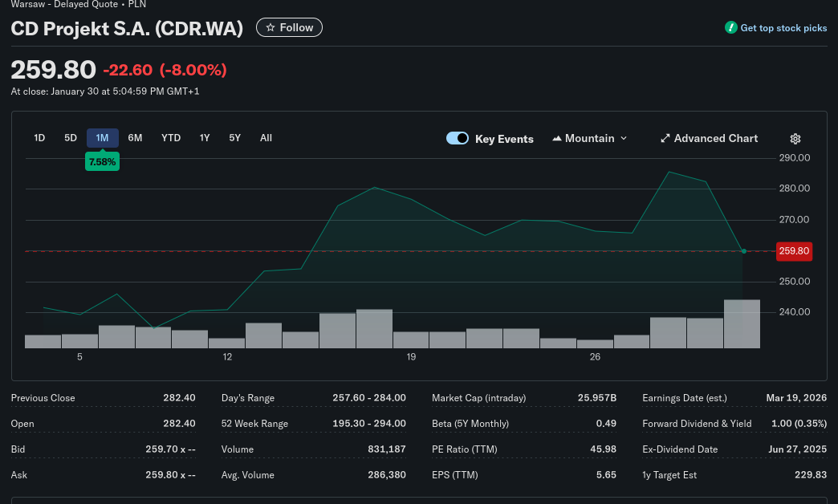Select the All time range tab

[x=266, y=138]
